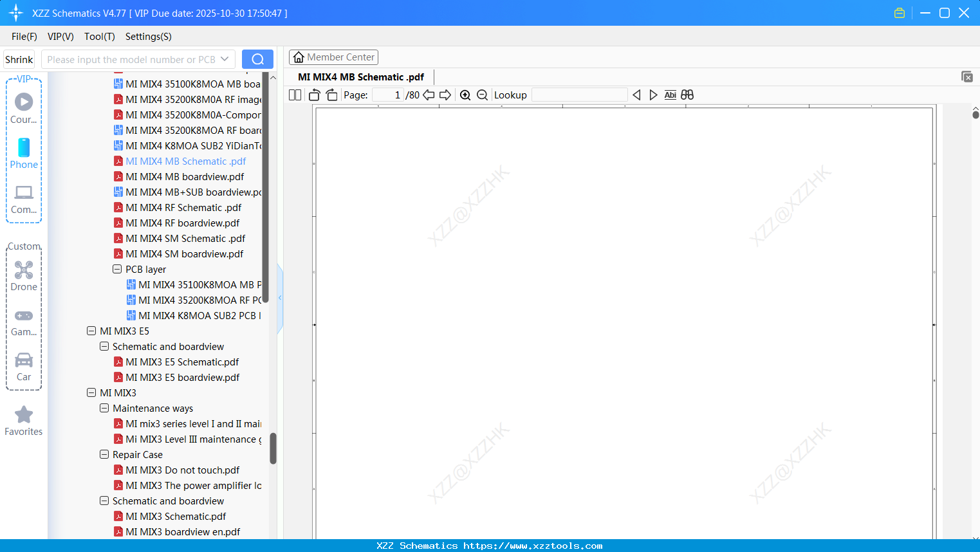Collapse the Repair Case folder

104,454
